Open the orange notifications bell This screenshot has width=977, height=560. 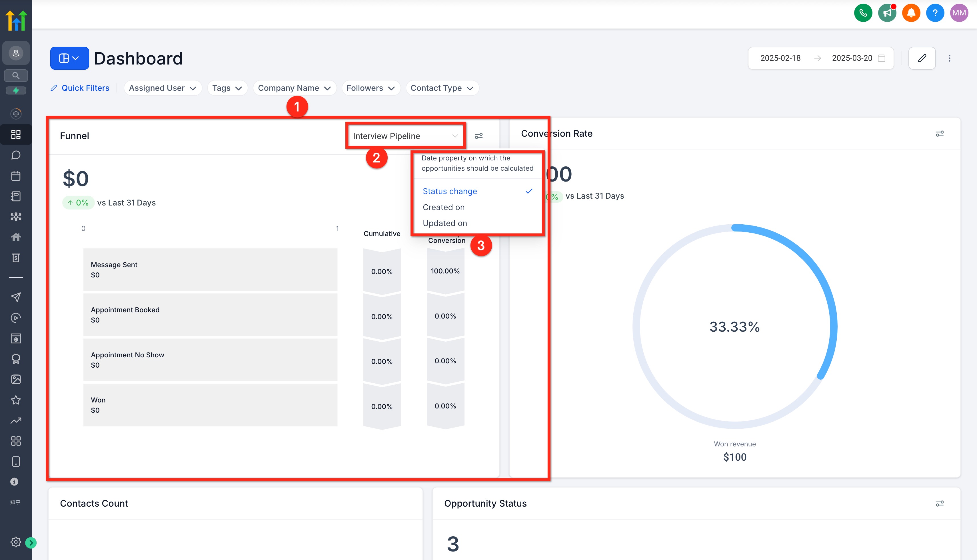[x=911, y=13]
